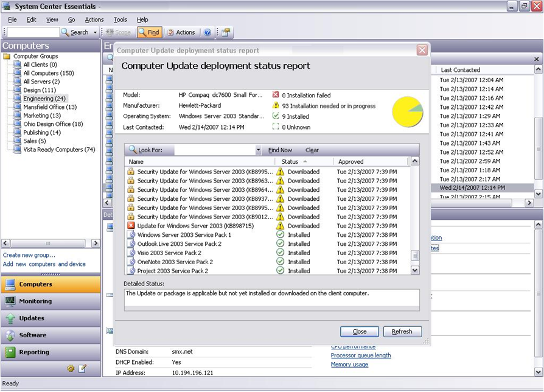Click the yellow deployment pie chart
The image size is (544, 392).
(x=408, y=111)
